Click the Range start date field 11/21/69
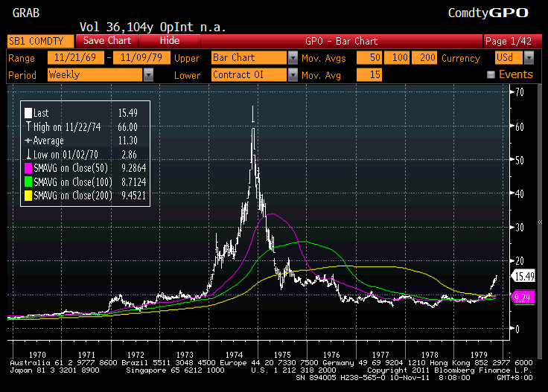 [74, 58]
